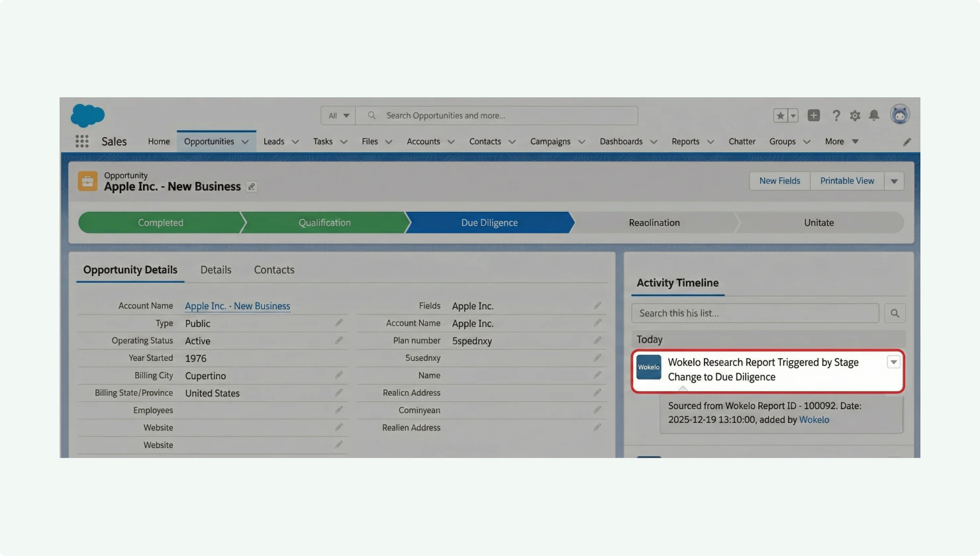Click the Wokelo Research Report Triggered entry title
The image size is (980, 556).
point(763,370)
